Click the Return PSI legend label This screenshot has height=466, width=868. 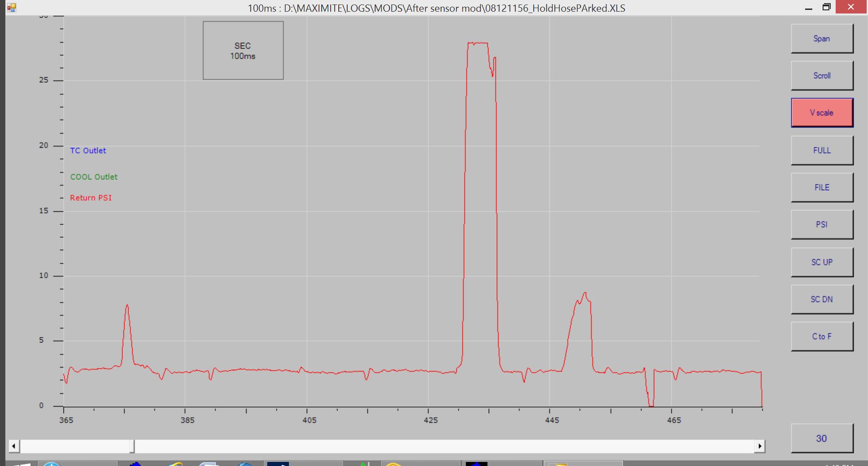pyautogui.click(x=91, y=198)
